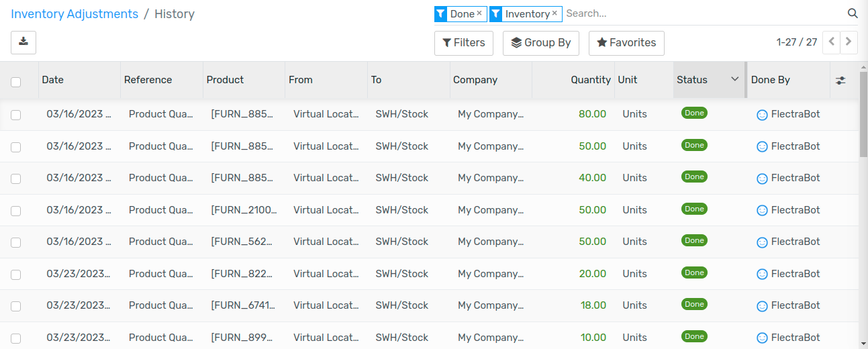Go to next page arrow

pyautogui.click(x=849, y=42)
